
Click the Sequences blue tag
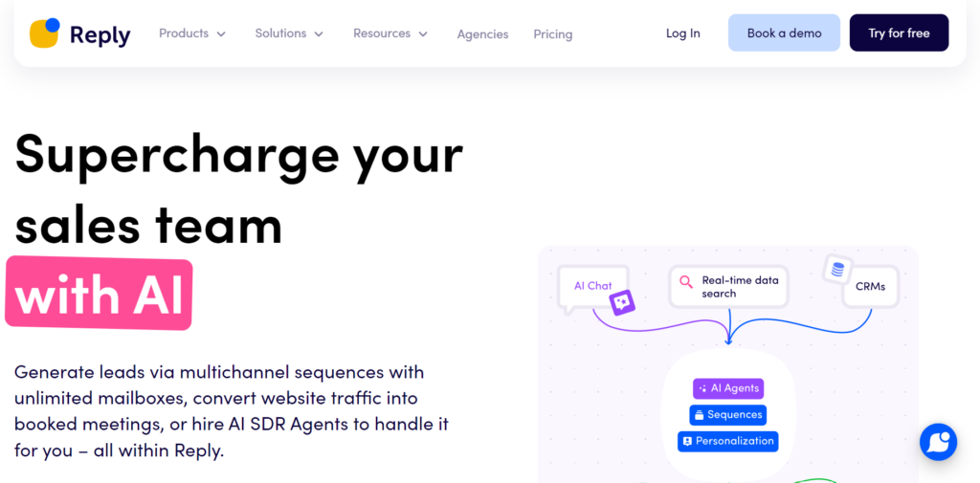(728, 415)
